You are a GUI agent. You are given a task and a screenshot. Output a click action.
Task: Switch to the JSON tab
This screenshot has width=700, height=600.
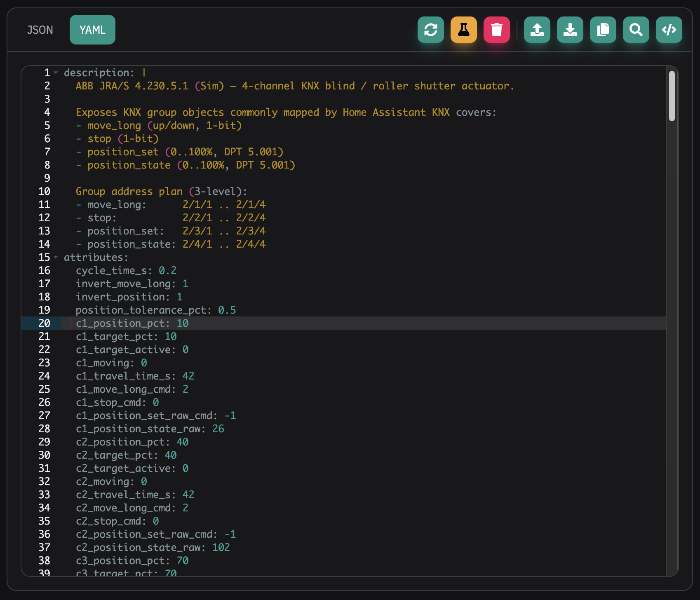[x=40, y=30]
